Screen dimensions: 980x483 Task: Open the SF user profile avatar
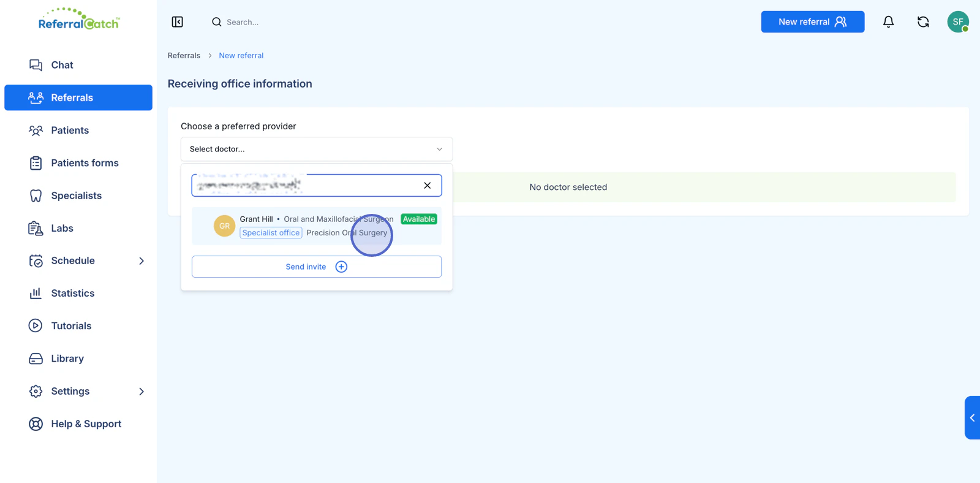pos(958,22)
